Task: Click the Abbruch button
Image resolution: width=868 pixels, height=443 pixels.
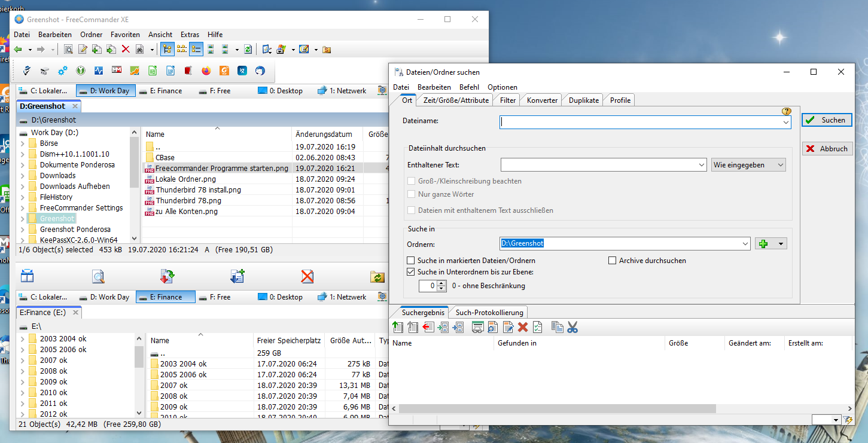Action: tap(826, 149)
